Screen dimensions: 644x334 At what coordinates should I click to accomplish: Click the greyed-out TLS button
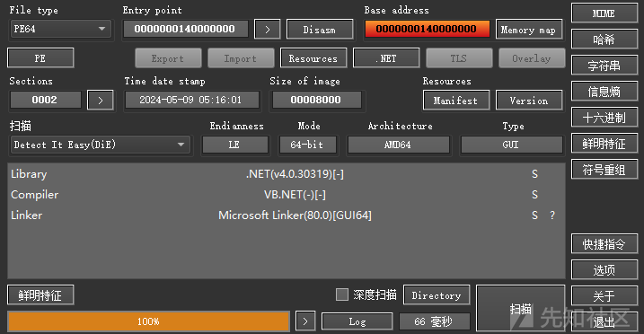459,58
